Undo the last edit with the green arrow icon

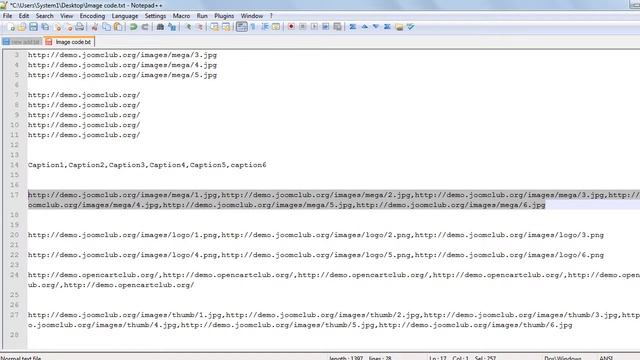tap(133, 27)
